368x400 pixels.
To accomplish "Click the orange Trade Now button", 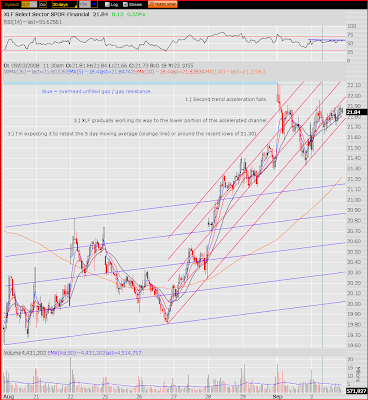I will pos(163,5).
